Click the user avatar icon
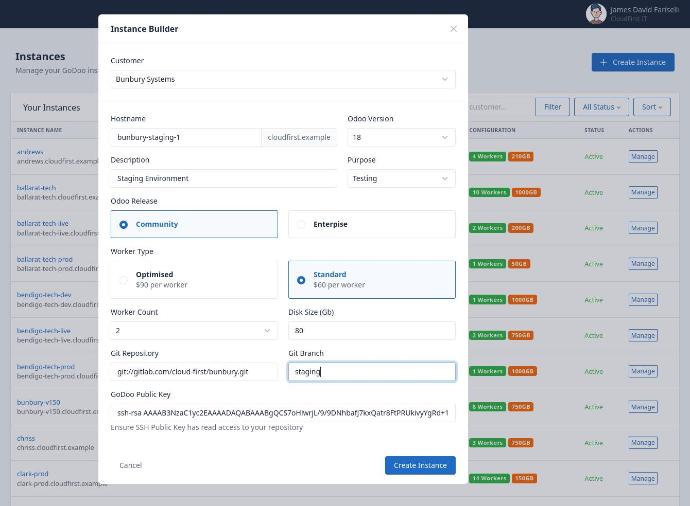 tap(596, 13)
